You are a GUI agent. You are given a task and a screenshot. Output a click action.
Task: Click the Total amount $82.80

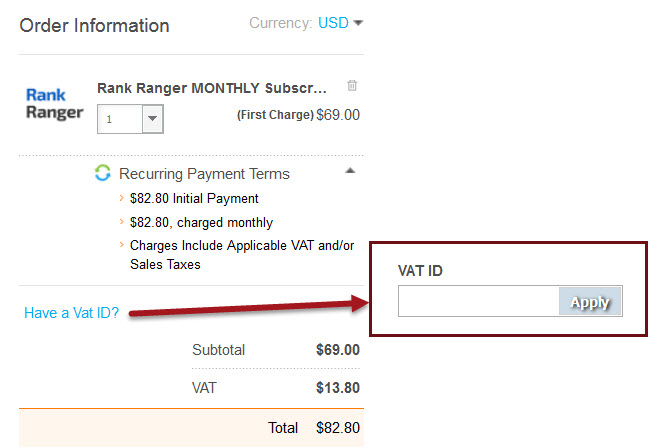pyautogui.click(x=337, y=428)
